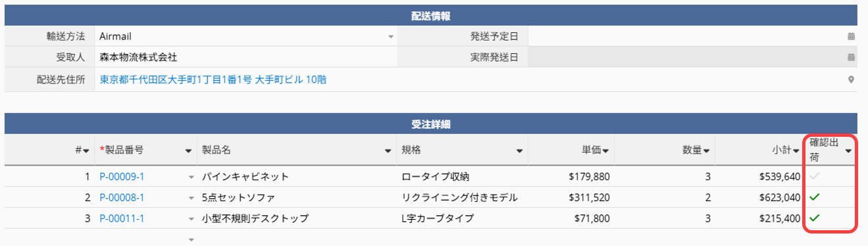Screen dimensions: 868x246
Task: Open calendar icon for 発送予定日
Action: pos(851,37)
